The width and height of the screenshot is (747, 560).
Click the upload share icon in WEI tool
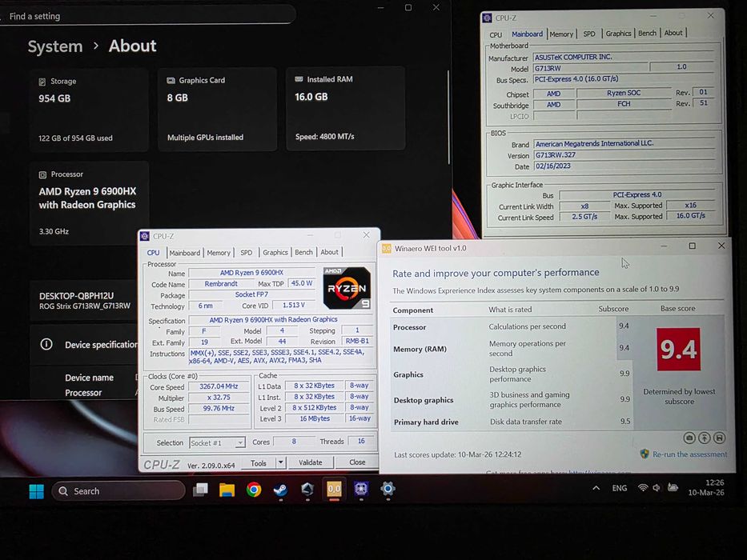pyautogui.click(x=704, y=438)
